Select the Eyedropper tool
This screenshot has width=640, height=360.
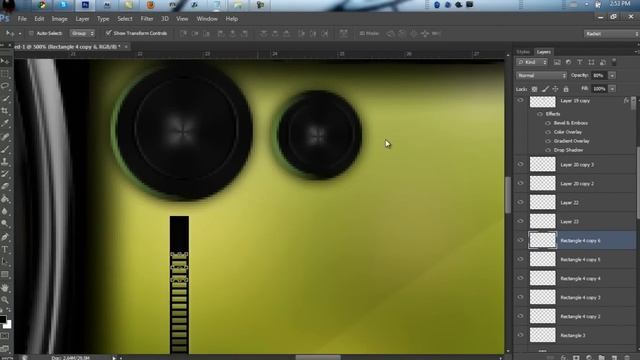pyautogui.click(x=5, y=123)
